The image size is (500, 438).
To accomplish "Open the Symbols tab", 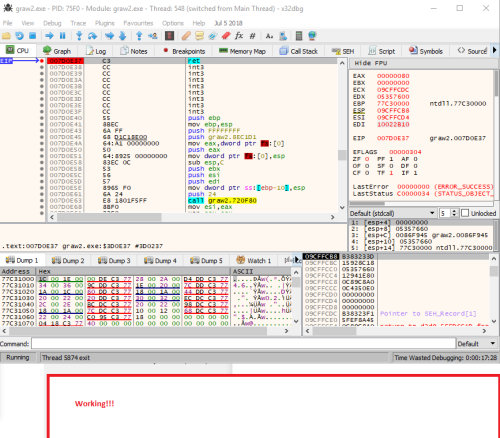I will 426,51.
